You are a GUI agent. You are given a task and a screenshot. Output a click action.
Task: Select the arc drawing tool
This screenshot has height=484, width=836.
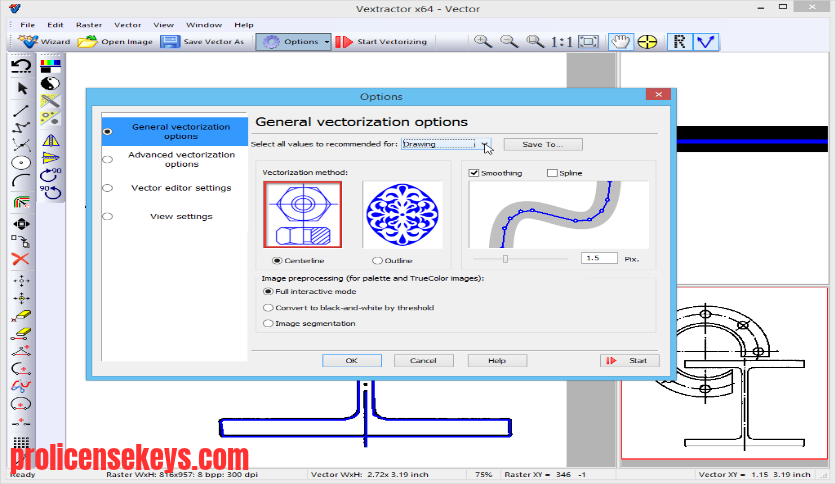click(21, 181)
